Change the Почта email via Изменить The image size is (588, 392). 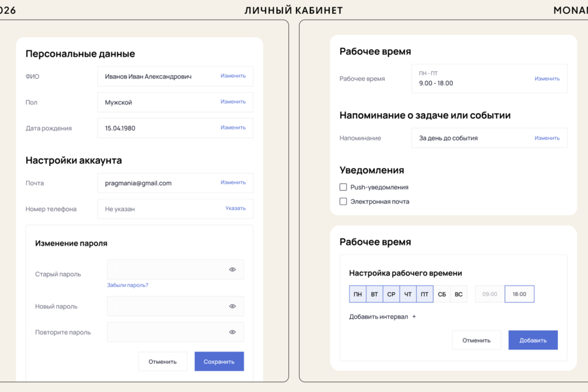tap(233, 182)
